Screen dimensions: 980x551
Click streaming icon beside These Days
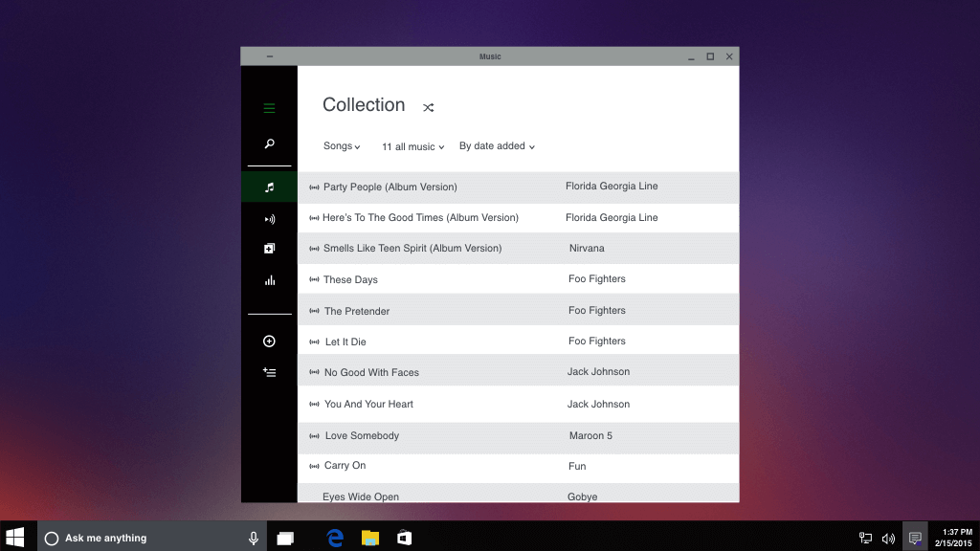[314, 279]
